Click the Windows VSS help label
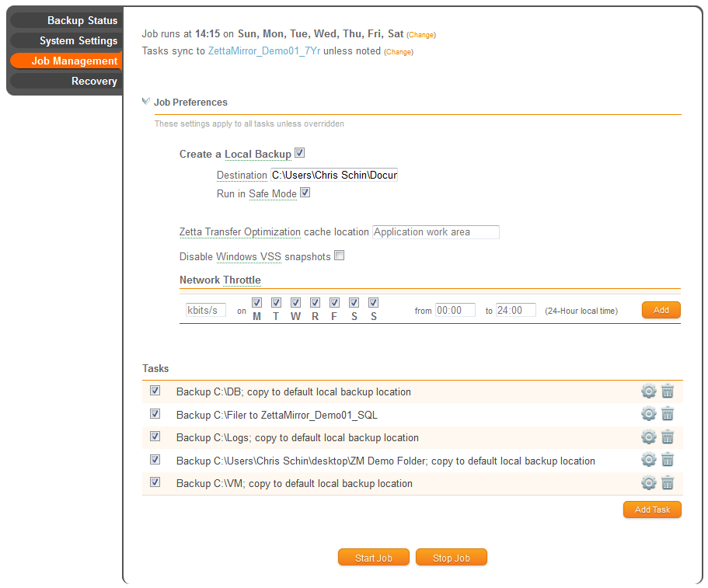 click(249, 257)
